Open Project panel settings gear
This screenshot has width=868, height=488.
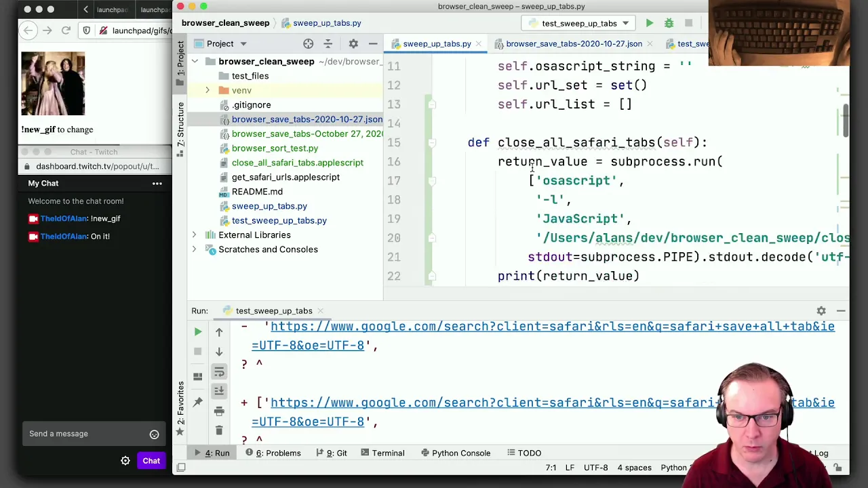353,43
